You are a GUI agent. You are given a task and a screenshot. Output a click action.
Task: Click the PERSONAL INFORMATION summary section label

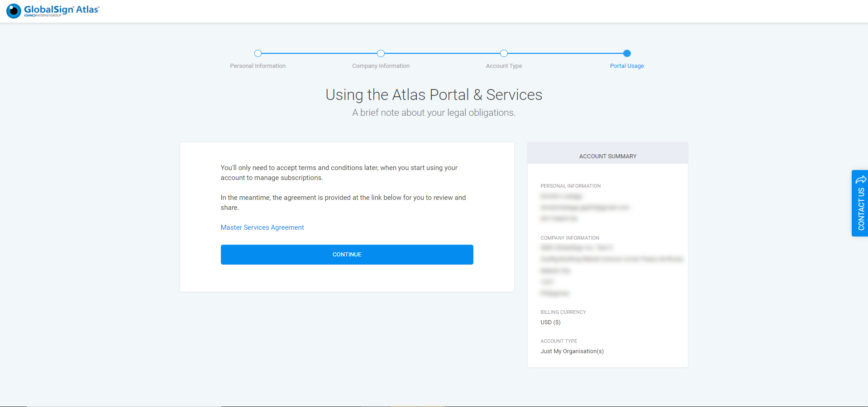point(570,186)
